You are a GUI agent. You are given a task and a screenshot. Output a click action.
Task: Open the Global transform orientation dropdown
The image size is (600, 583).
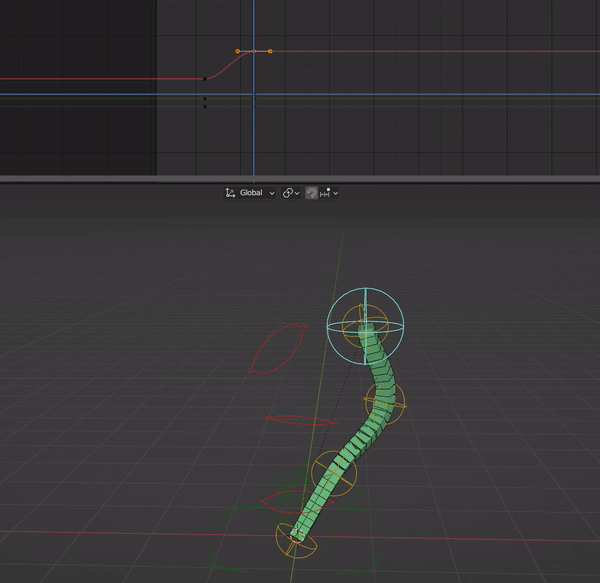coord(249,193)
